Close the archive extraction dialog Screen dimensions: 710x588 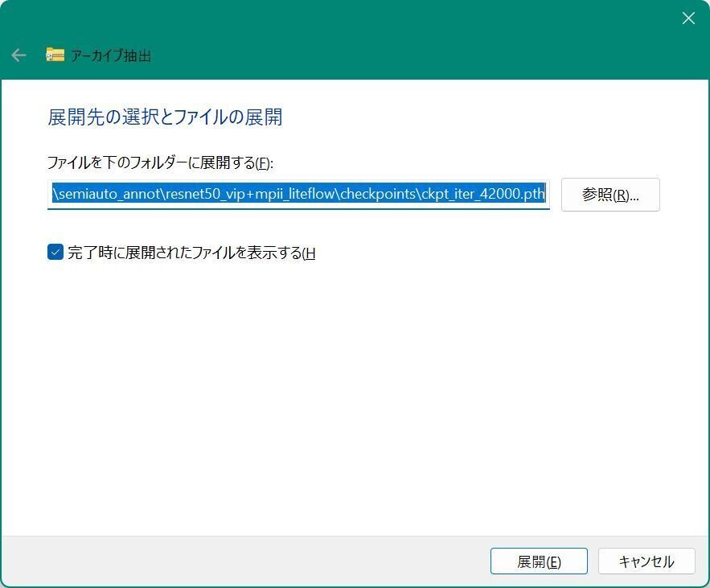pos(688,19)
